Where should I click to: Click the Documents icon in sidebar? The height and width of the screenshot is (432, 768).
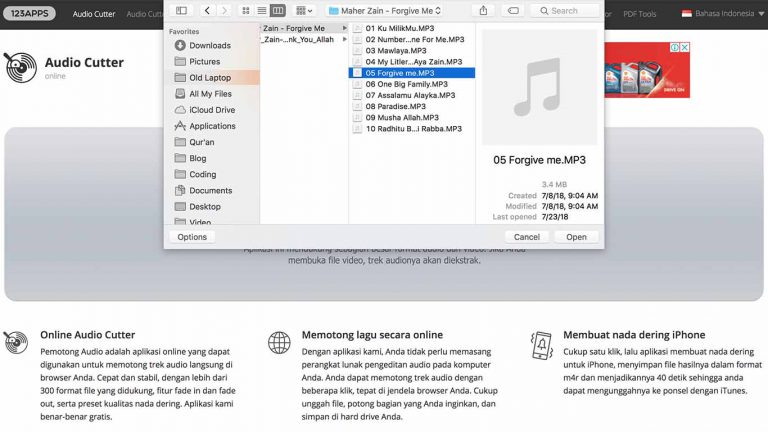[180, 190]
